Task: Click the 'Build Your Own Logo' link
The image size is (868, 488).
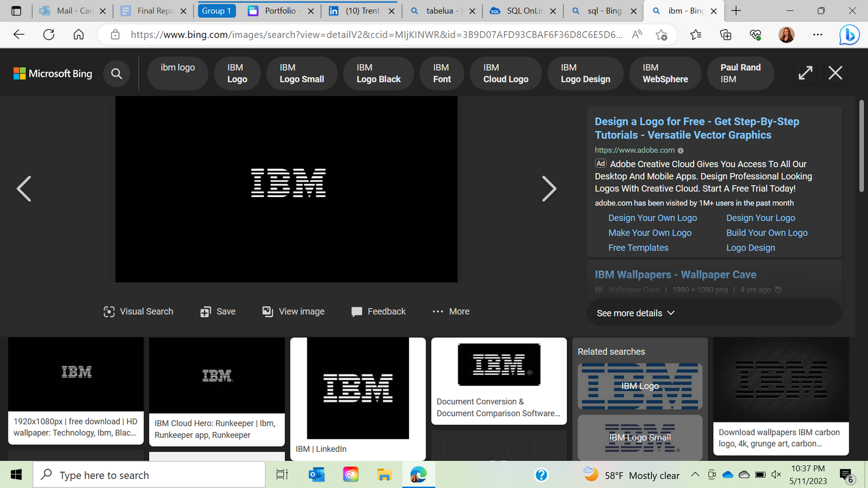Action: pyautogui.click(x=767, y=233)
